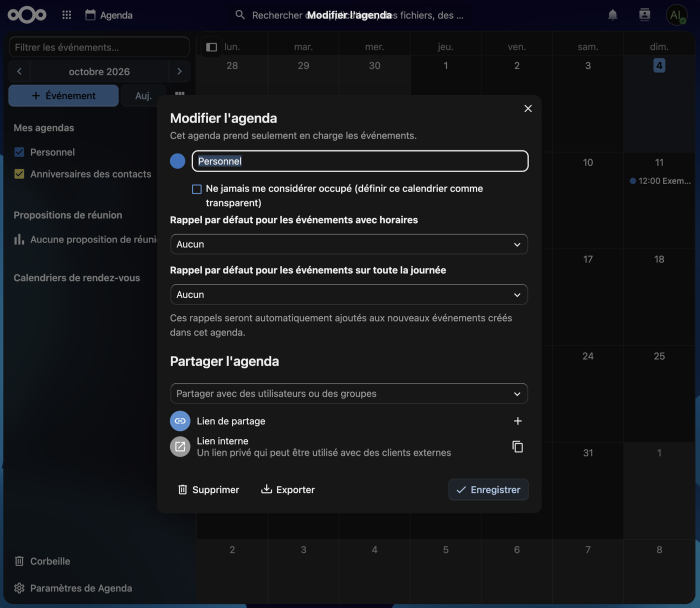700x608 pixels.
Task: Open Paramètres de Agenda settings
Action: [x=73, y=588]
